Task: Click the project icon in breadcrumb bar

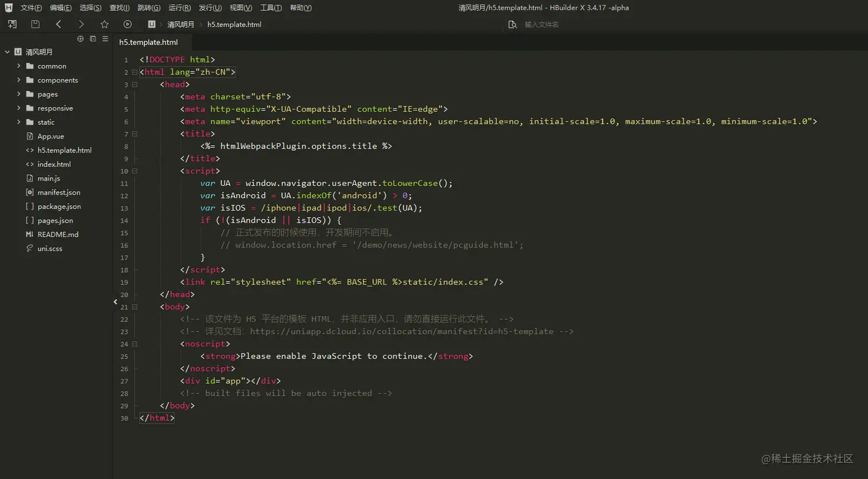Action: point(152,24)
